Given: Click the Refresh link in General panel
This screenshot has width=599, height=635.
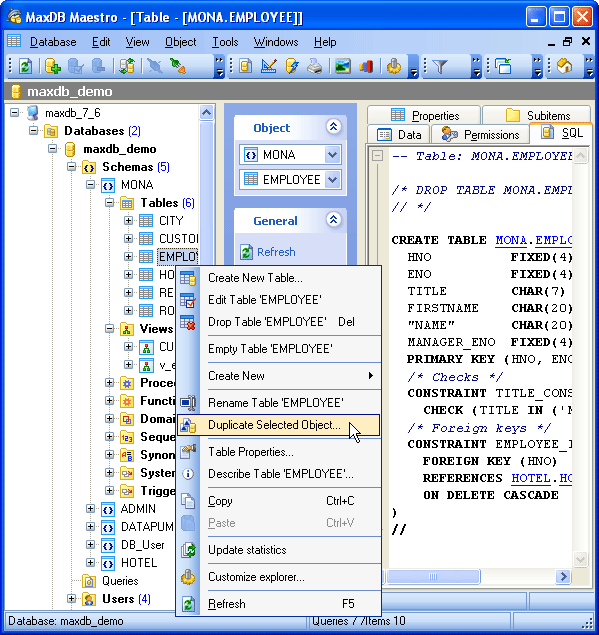Looking at the screenshot, I should 276,252.
